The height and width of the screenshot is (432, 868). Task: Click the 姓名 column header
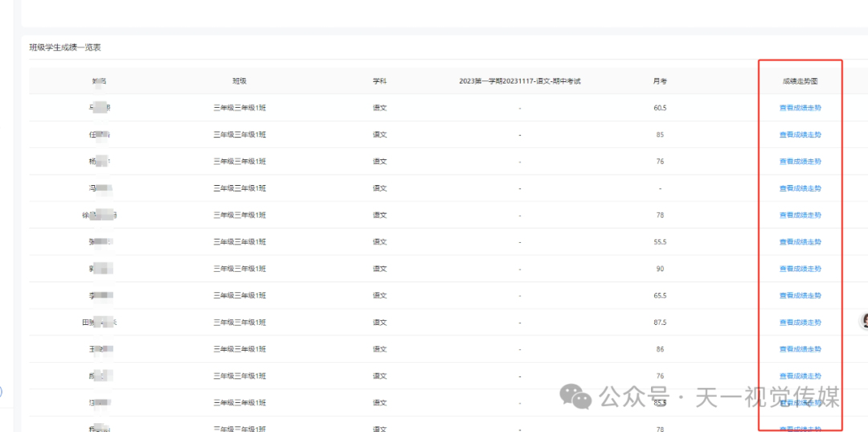[100, 81]
